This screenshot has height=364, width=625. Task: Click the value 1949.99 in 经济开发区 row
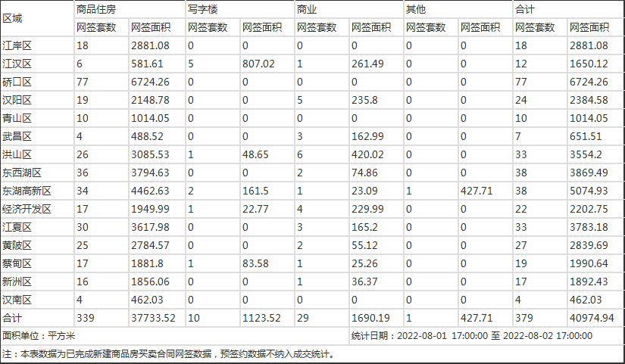pyautogui.click(x=150, y=209)
